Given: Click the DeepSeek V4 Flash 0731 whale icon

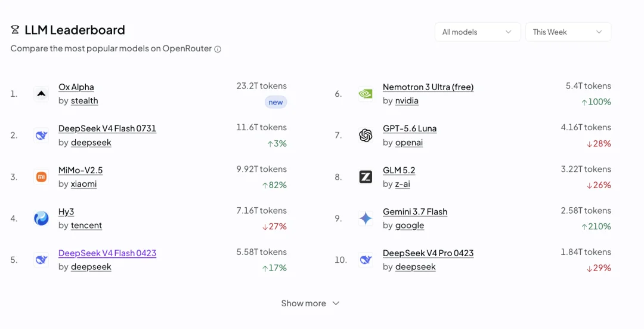Looking at the screenshot, I should 41,136.
